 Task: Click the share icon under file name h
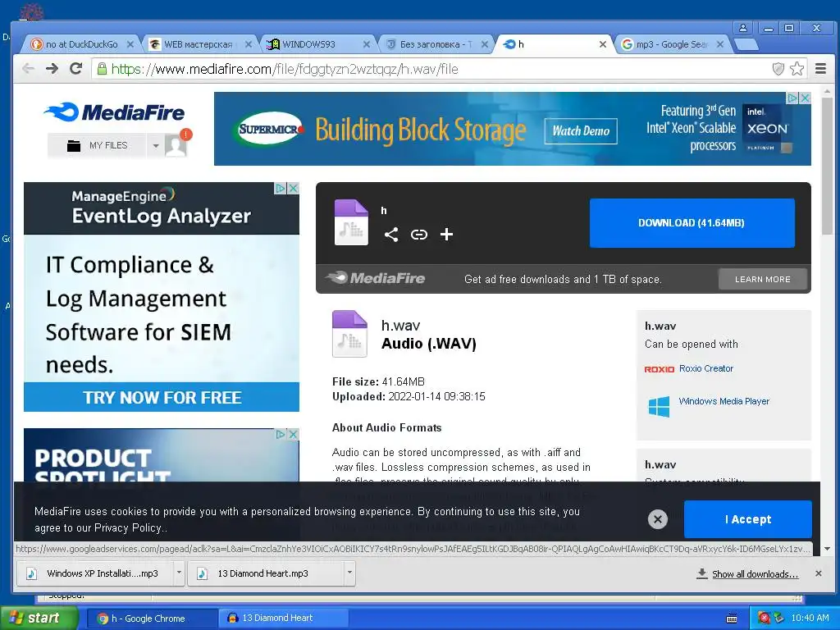tap(391, 234)
